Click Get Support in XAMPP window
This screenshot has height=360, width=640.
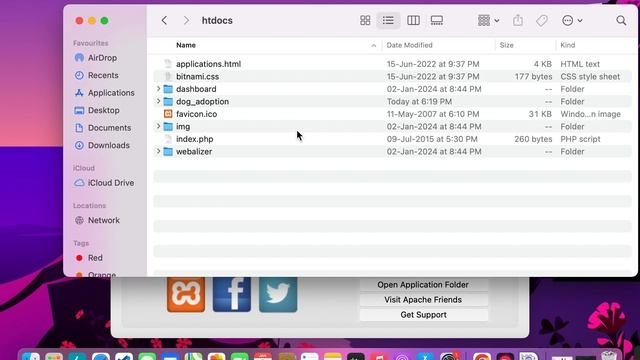[423, 315]
